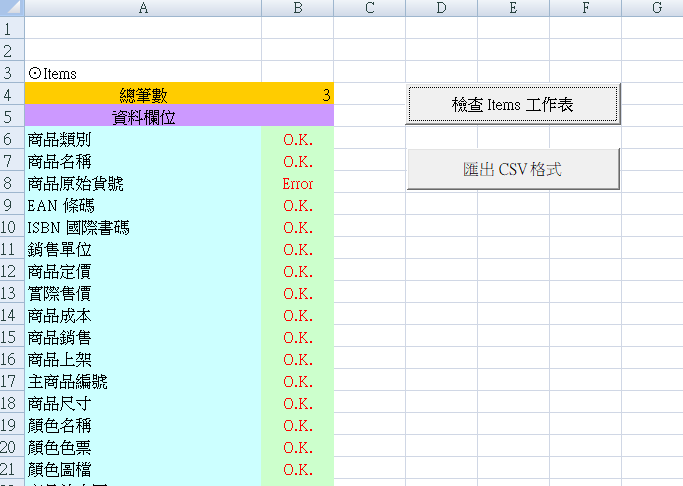Select O.K. status beside 商品名稱
The image size is (683, 486).
(298, 160)
